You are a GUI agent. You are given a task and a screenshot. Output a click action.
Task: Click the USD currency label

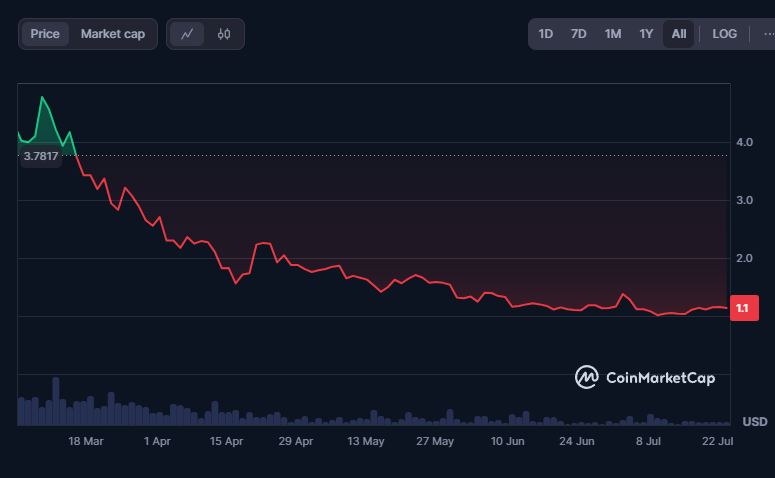coord(755,422)
